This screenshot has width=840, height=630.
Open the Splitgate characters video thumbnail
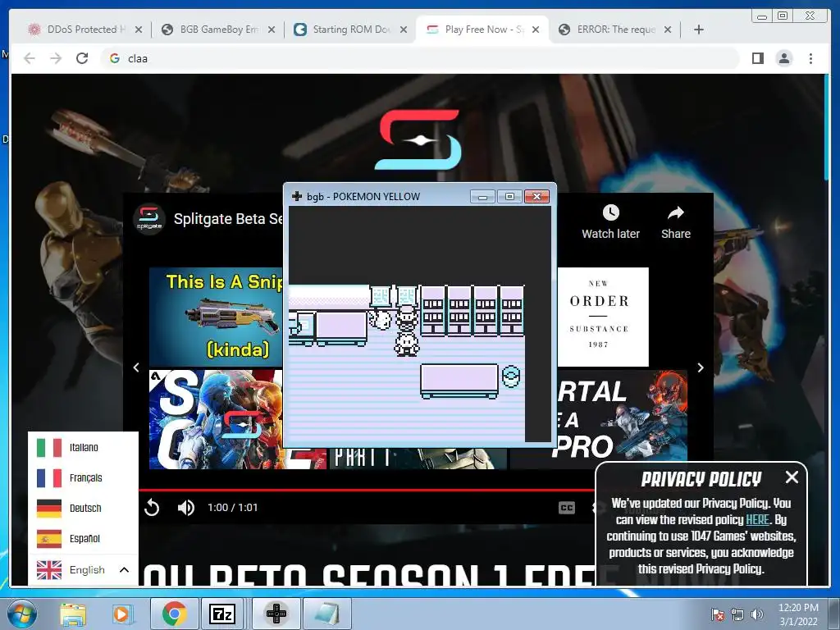click(x=216, y=419)
